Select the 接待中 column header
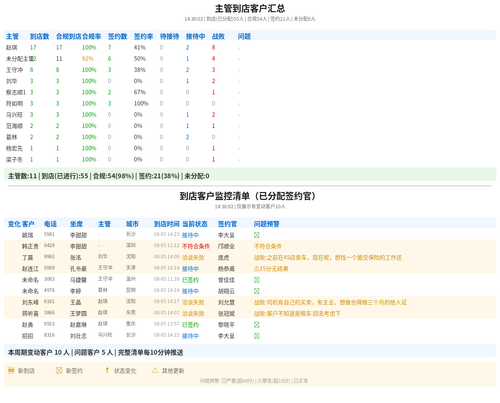The width and height of the screenshot is (500, 403). (195, 36)
